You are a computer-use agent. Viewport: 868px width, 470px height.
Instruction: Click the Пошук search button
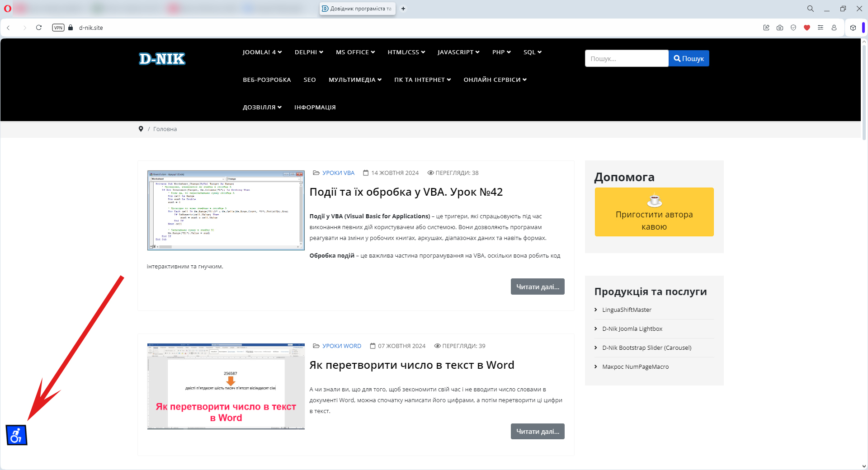[x=689, y=58]
